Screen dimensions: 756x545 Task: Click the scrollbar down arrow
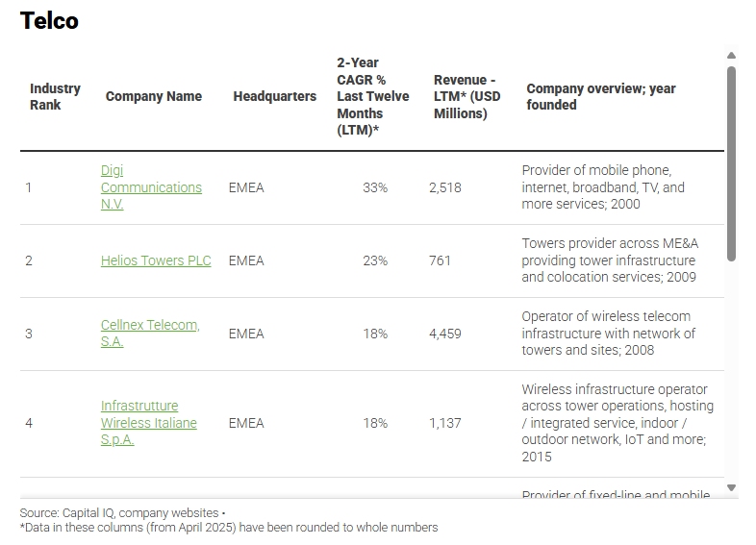pos(731,488)
